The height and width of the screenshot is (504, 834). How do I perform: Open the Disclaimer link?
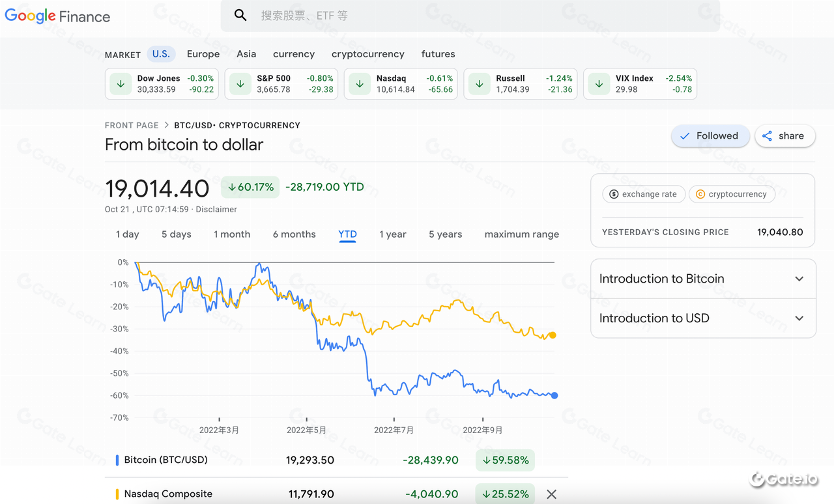click(216, 209)
